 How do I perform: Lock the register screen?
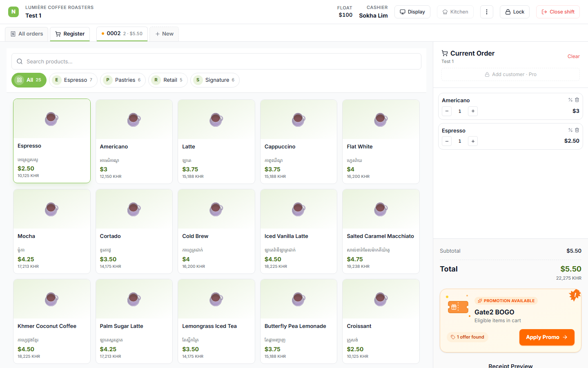tap(514, 12)
